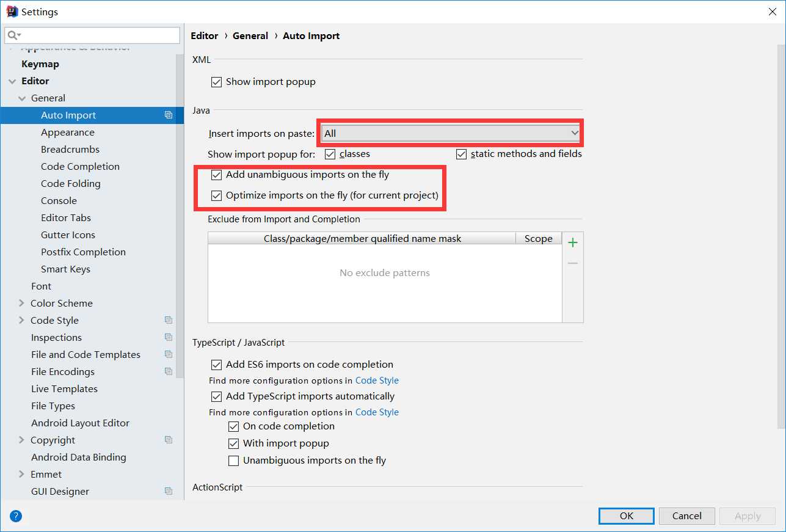Image resolution: width=786 pixels, height=532 pixels.
Task: Click project-level icon beside Code Style
Action: coord(169,320)
